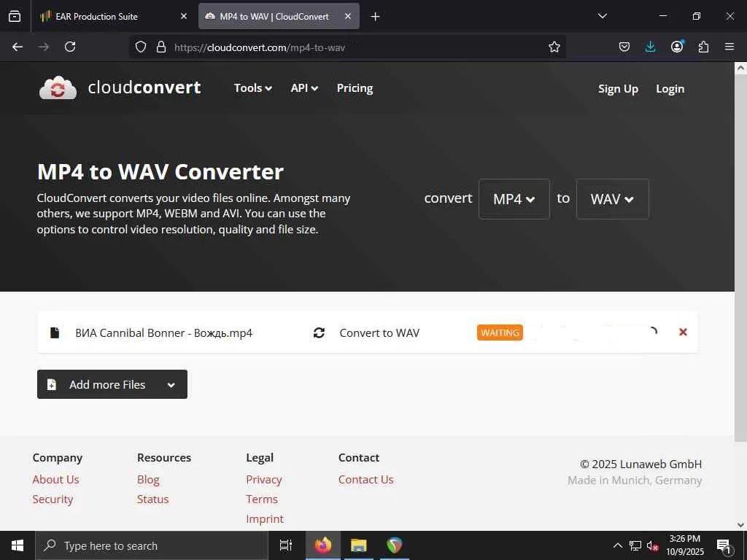Open File Explorer from the taskbar
The height and width of the screenshot is (560, 747).
[x=359, y=545]
